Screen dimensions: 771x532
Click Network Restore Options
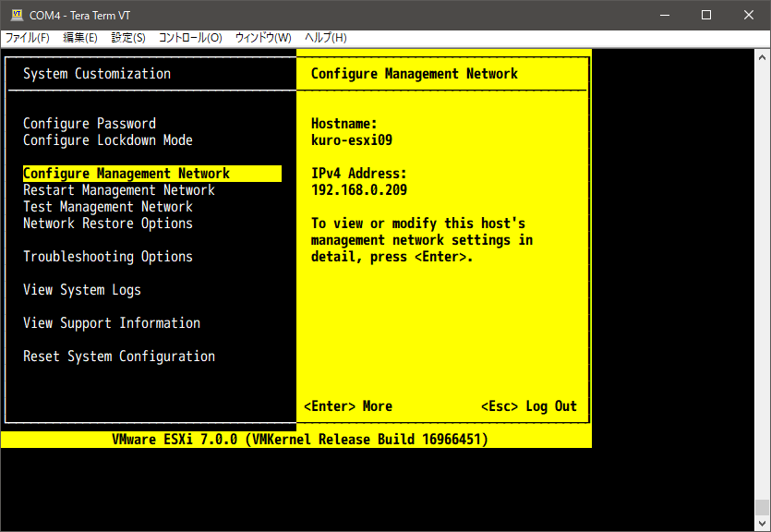(108, 224)
